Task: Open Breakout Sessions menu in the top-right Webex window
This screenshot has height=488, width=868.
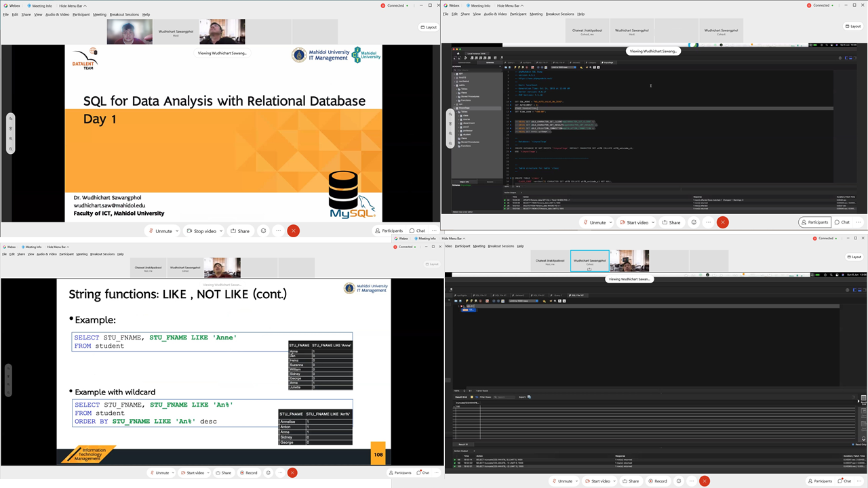Action: 559,14
